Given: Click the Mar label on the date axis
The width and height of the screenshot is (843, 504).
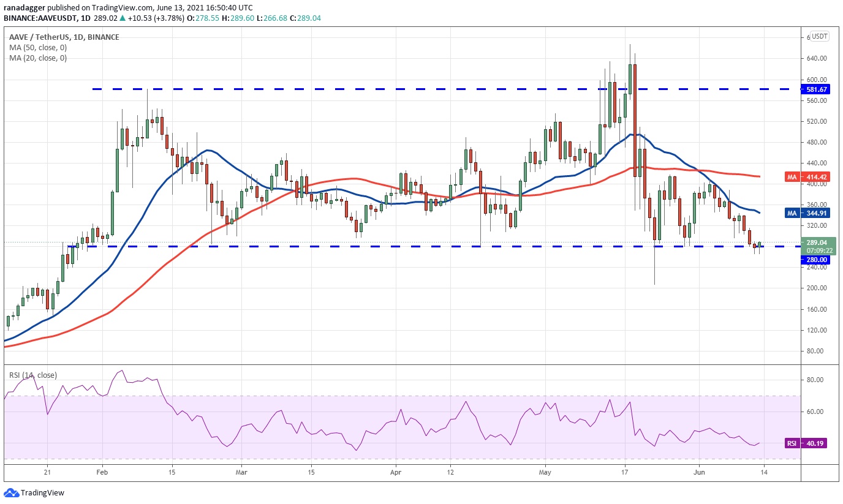Looking at the screenshot, I should tap(241, 472).
